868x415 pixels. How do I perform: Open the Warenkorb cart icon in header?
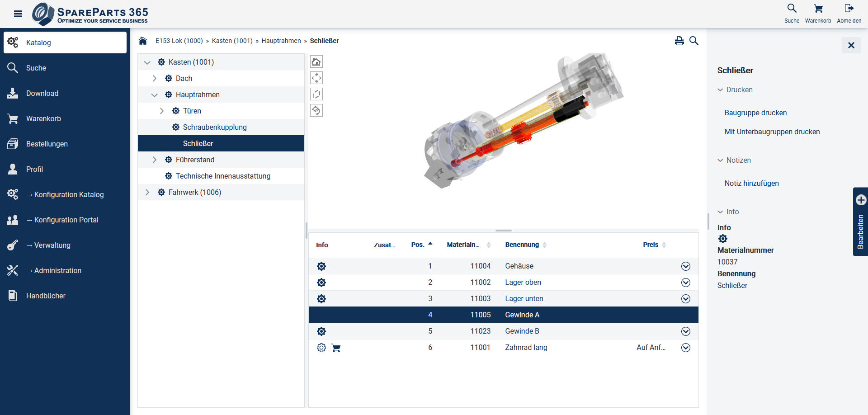point(818,9)
